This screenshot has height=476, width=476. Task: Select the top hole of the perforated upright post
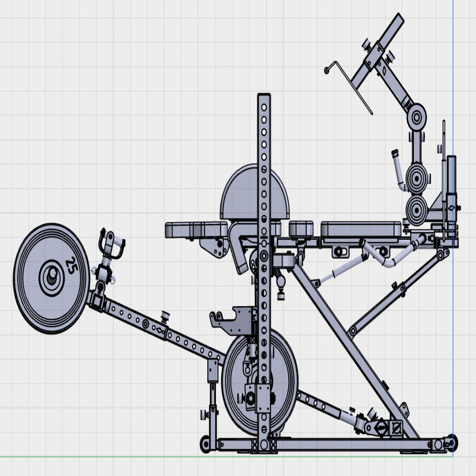tap(264, 107)
